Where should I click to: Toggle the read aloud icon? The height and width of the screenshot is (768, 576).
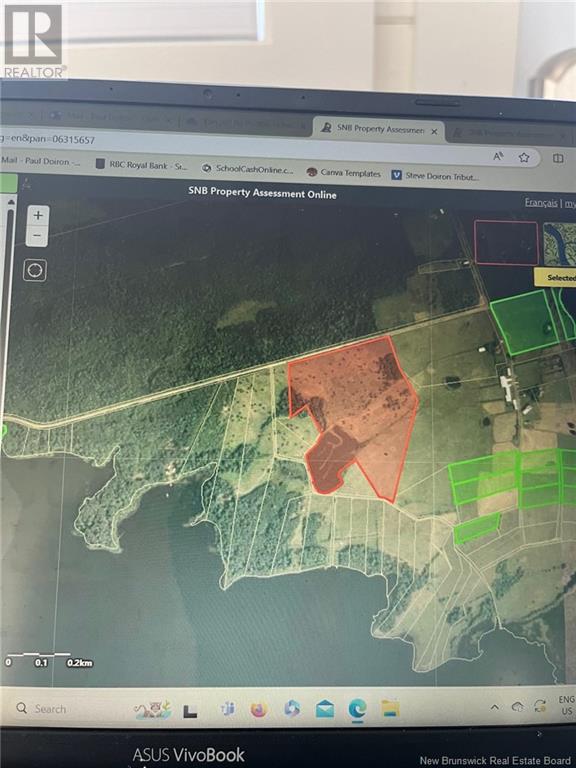pyautogui.click(x=498, y=156)
